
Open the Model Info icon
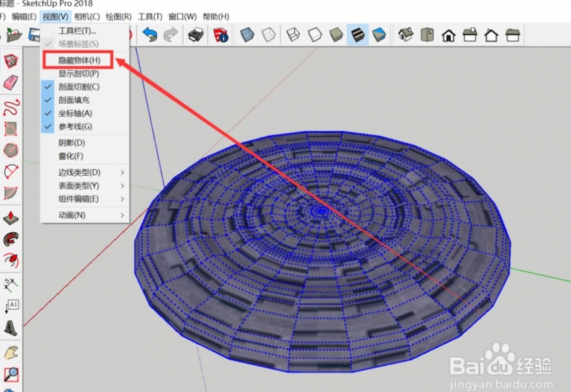(220, 35)
